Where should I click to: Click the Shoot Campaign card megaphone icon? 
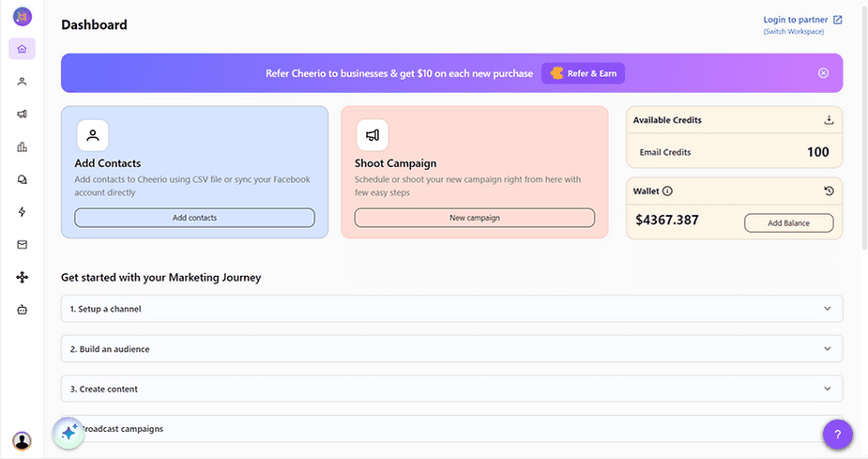point(373,135)
